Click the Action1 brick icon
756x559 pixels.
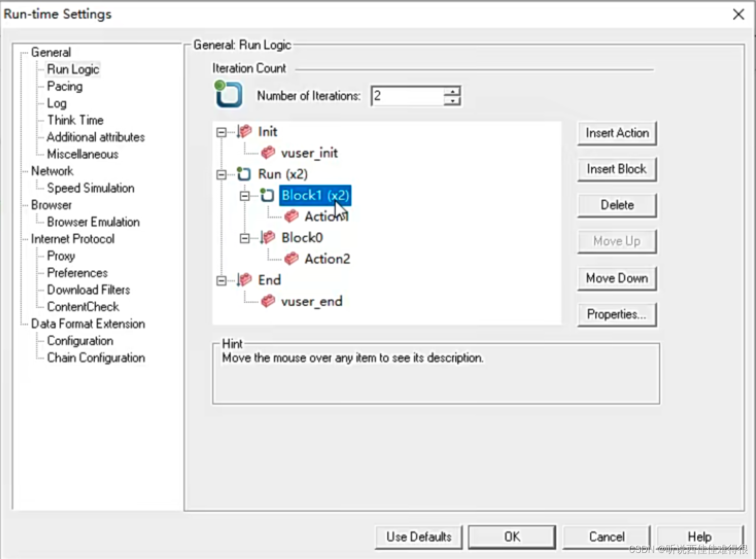pos(291,216)
